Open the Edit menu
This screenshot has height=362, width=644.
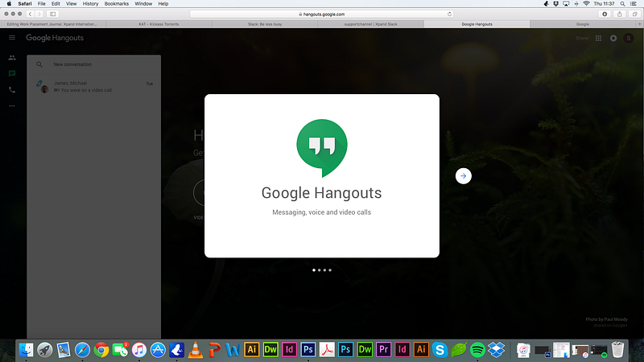tap(56, 4)
